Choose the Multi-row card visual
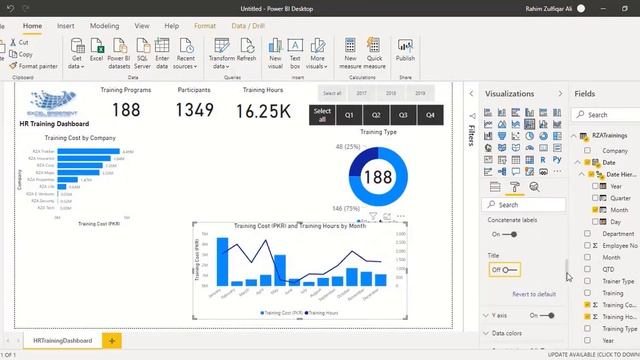This screenshot has width=640, height=360. [557, 148]
